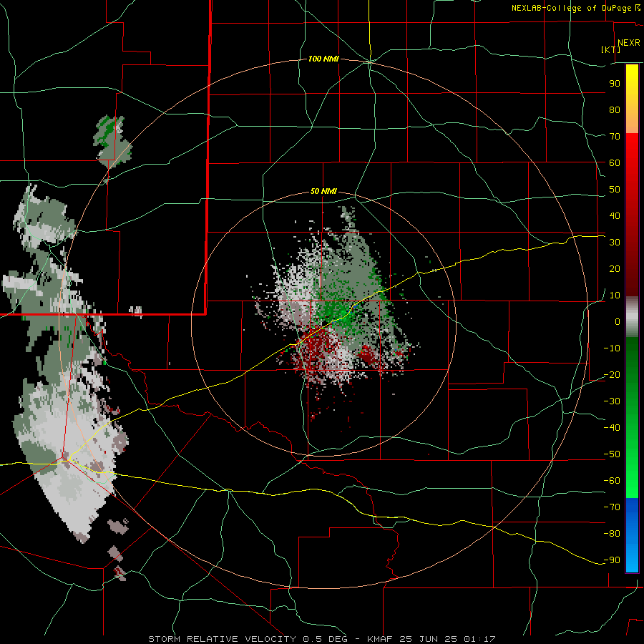The image size is (644, 644).
Task: Click the -40 value on velocity scale
Action: click(612, 428)
